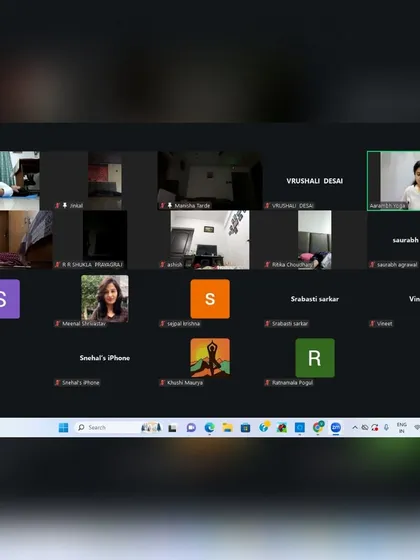This screenshot has width=420, height=560.
Task: Click the ENG IN language indicator
Action: coord(402,428)
